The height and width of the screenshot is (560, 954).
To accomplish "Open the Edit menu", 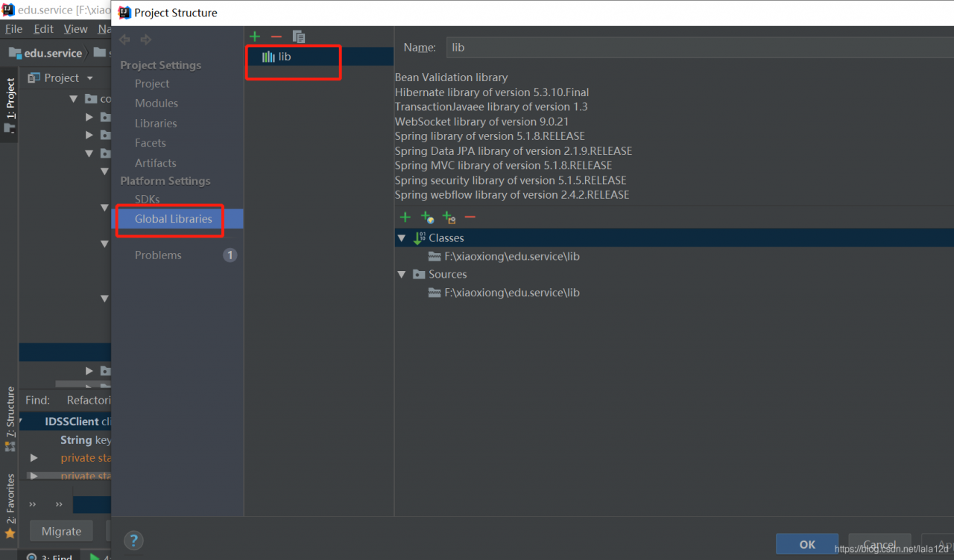I will (44, 29).
